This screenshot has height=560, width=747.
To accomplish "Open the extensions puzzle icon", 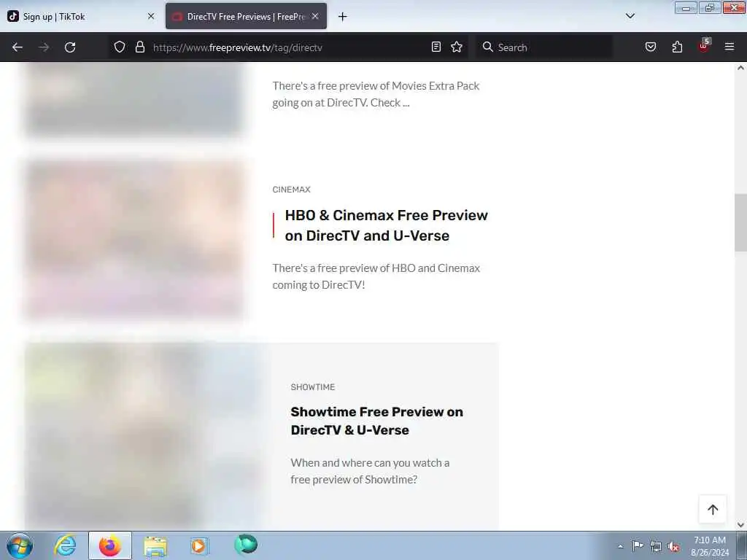I will pos(677,47).
